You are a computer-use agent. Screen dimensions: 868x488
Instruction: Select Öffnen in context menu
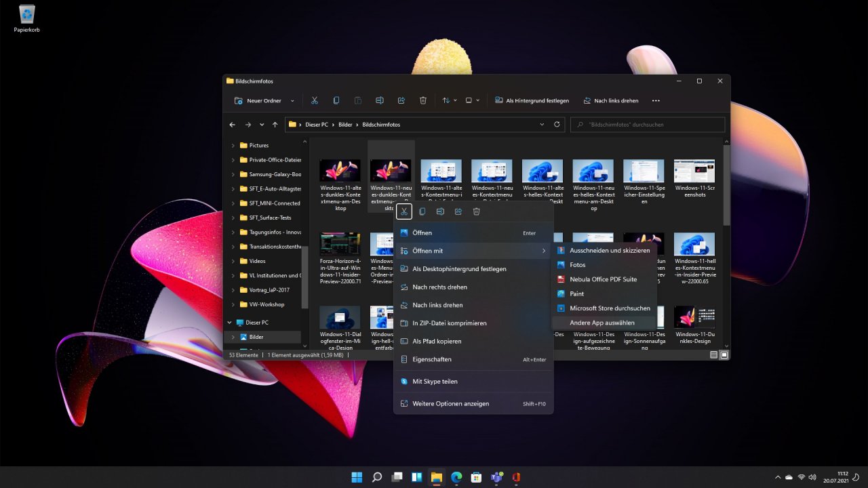473,232
